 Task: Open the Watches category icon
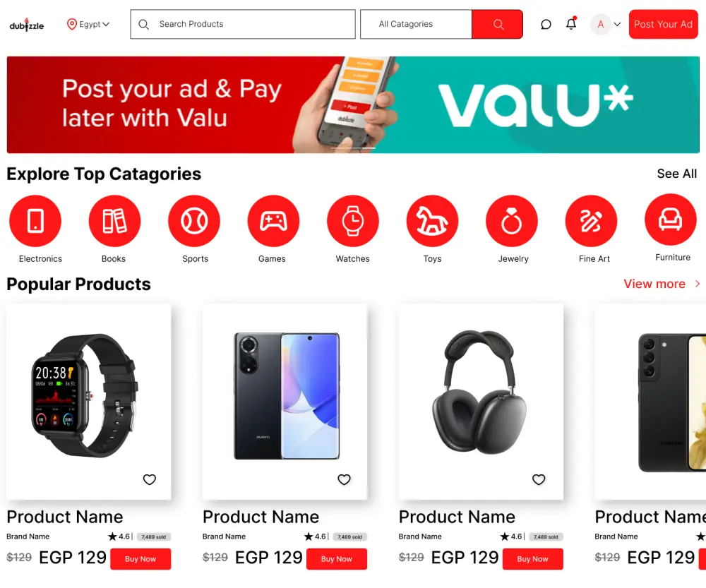352,221
